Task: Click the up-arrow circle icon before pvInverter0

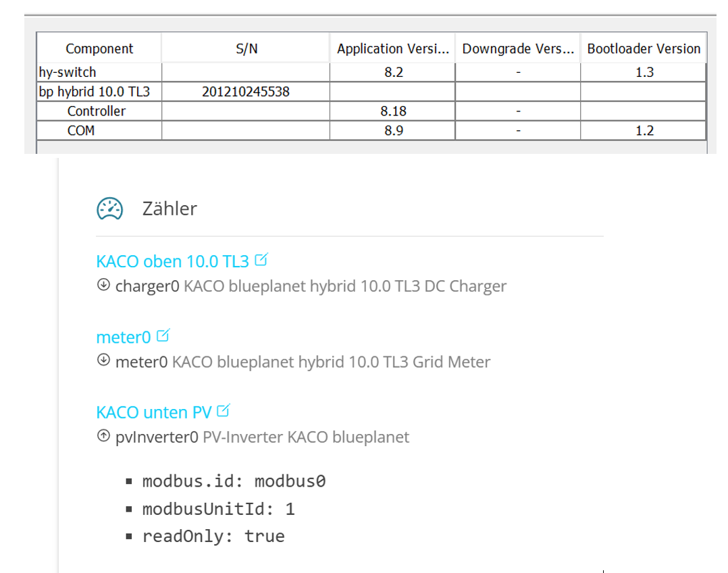Action: pos(103,436)
